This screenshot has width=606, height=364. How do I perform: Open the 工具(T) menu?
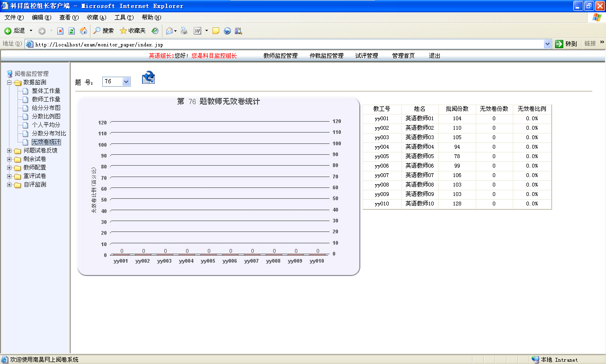124,18
